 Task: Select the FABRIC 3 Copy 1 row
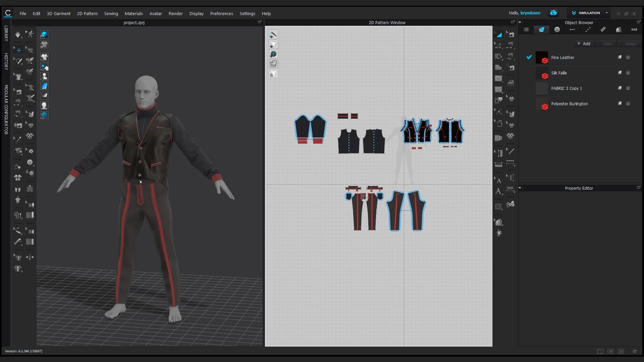click(x=580, y=88)
